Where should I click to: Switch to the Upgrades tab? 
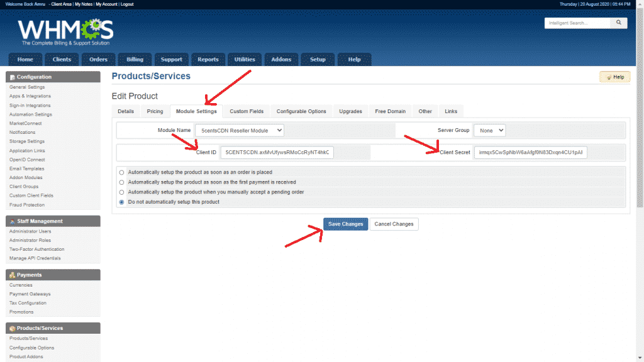350,111
